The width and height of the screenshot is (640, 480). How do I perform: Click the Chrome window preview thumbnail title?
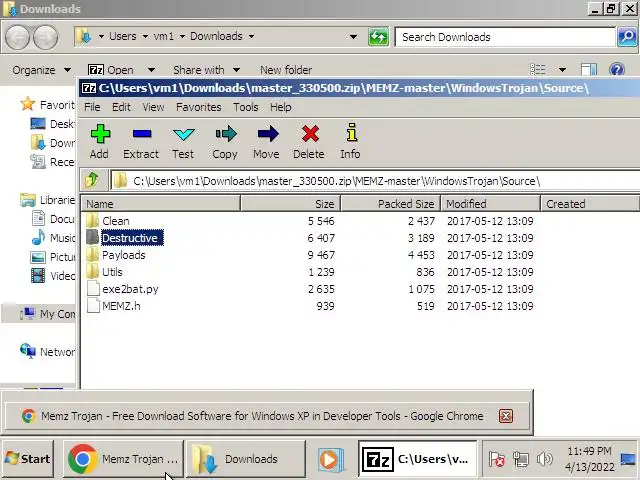[262, 416]
